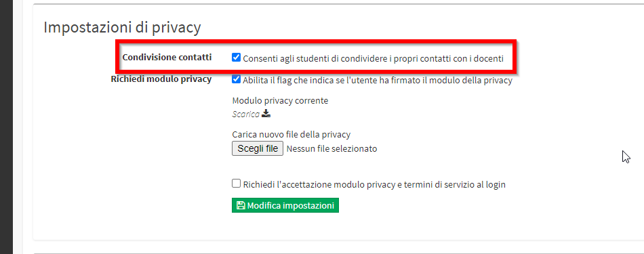Screen dimensions: 644x254
Task: Click the Carica nuovo file della privacy label
Action: (291, 134)
